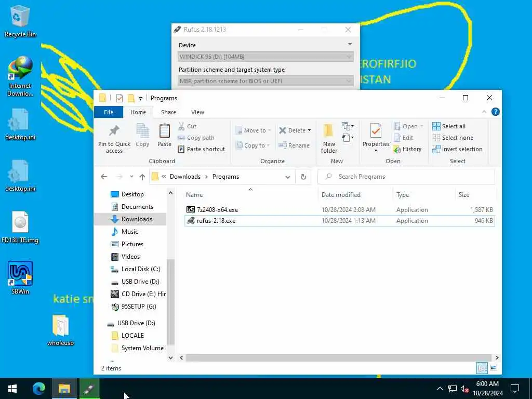This screenshot has height=399, width=532.
Task: Select the SBWin desktop shortcut
Action: coord(20,277)
